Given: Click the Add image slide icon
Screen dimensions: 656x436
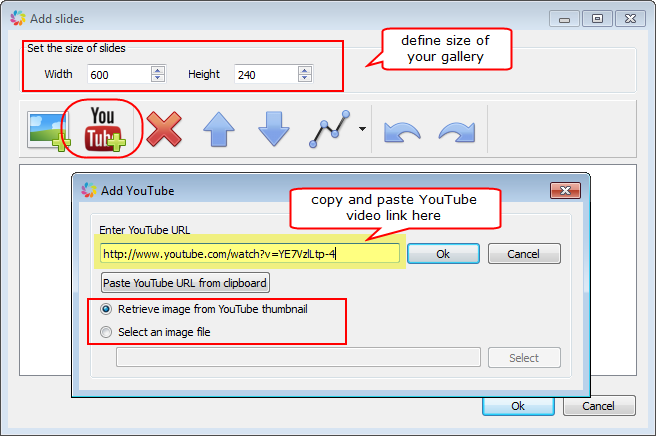Looking at the screenshot, I should point(48,131).
